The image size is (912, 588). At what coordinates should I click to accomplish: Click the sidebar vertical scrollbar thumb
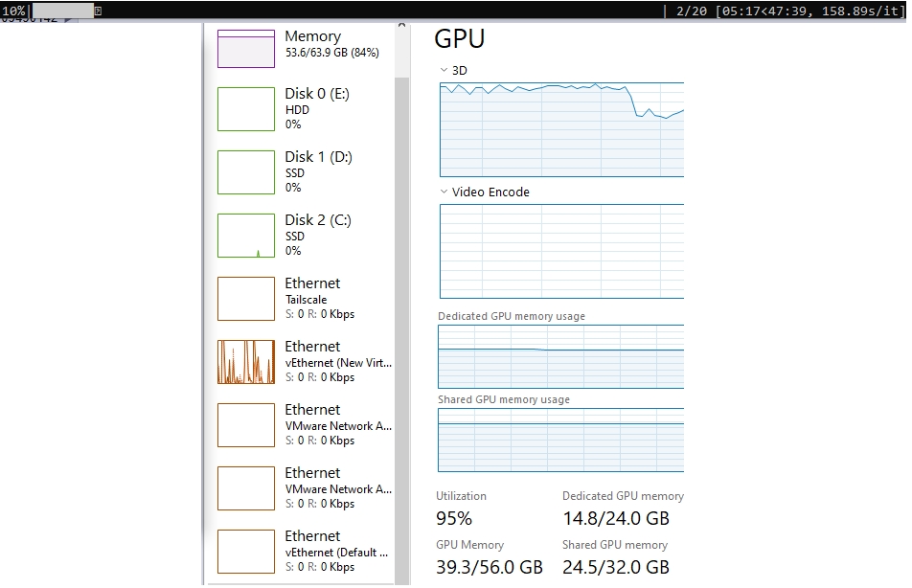click(x=401, y=329)
